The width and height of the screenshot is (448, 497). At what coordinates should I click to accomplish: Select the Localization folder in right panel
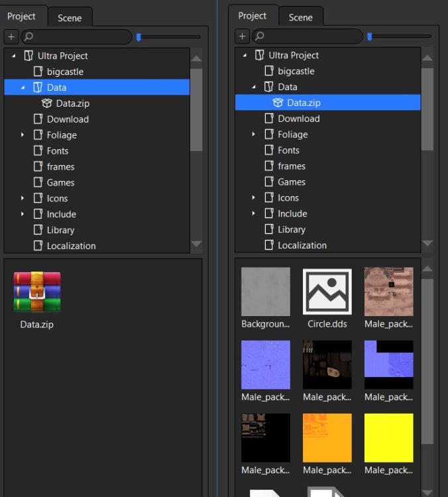pos(302,245)
